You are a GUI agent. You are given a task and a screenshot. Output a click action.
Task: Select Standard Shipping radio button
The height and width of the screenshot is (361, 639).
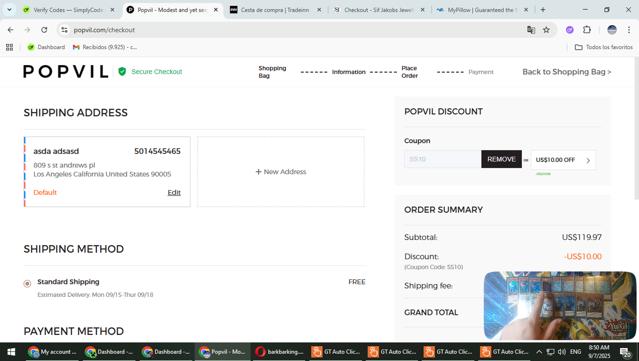coord(27,284)
